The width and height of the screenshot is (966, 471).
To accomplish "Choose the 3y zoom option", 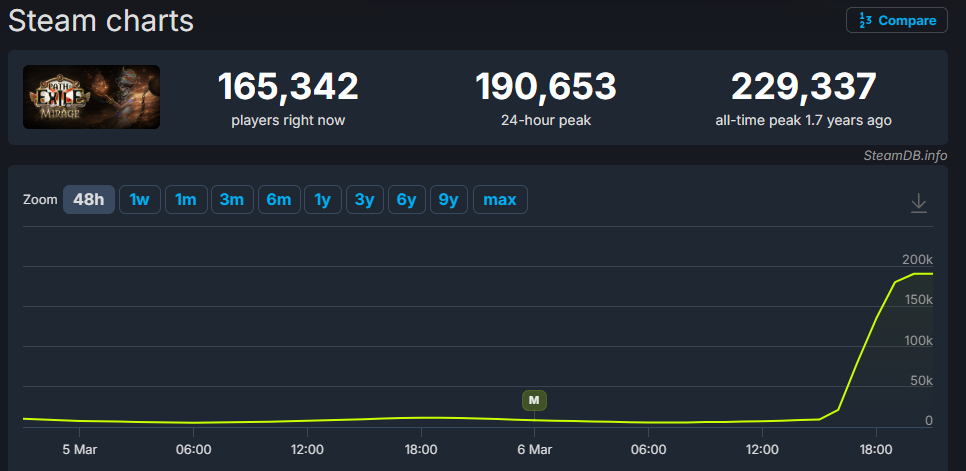I will (365, 199).
